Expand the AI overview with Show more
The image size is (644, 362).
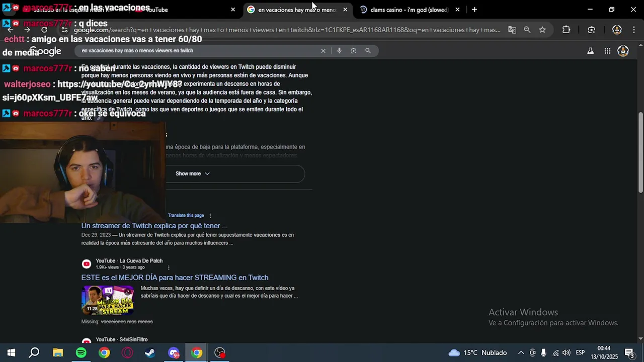(x=193, y=173)
